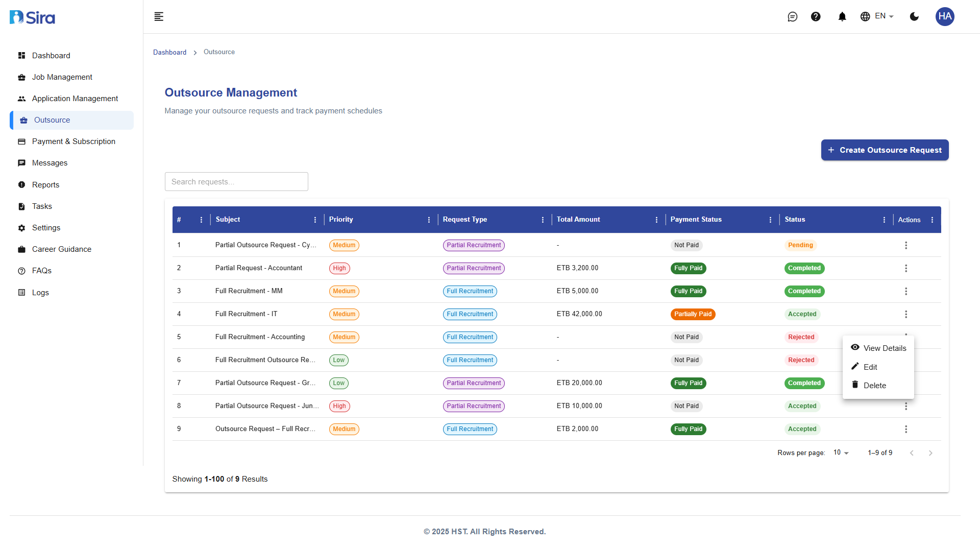Open the Payment Status column menu

[x=770, y=220]
